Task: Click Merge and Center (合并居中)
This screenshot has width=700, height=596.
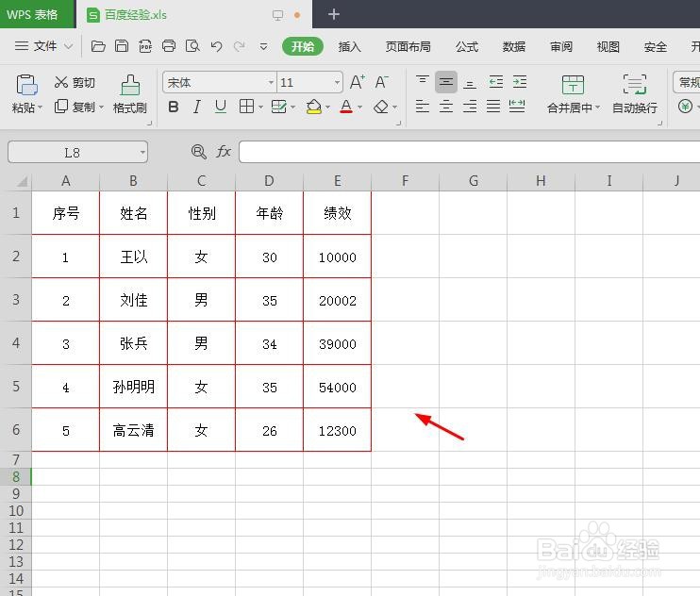Action: click(x=574, y=94)
